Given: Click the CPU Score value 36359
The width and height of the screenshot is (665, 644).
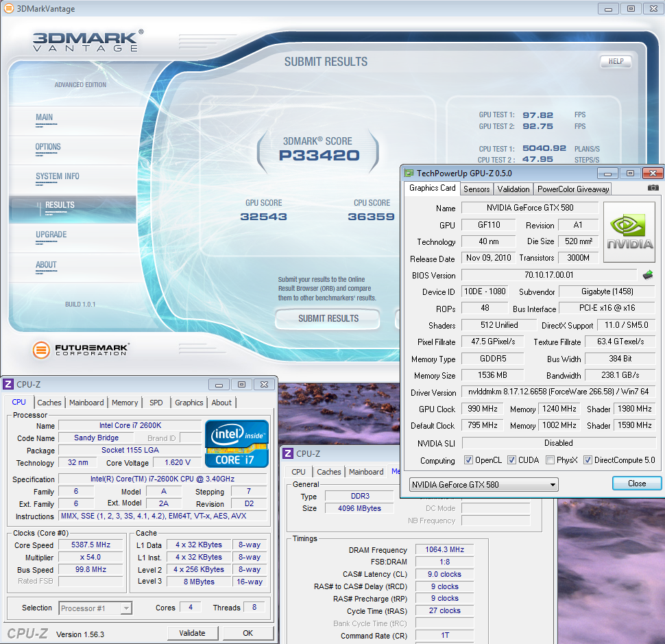Looking at the screenshot, I should [371, 217].
